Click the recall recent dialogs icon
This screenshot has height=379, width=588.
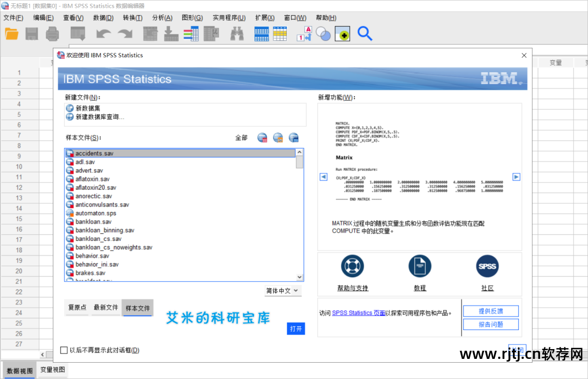click(78, 34)
